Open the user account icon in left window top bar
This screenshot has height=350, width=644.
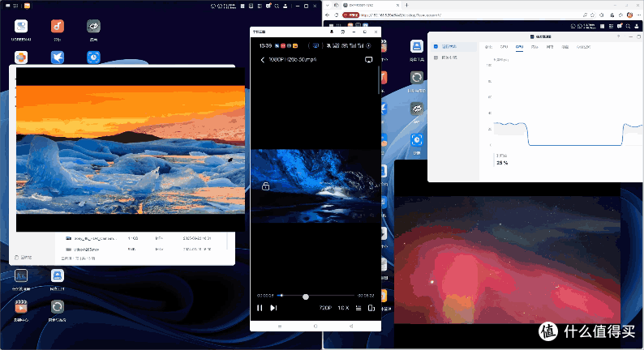click(x=285, y=6)
